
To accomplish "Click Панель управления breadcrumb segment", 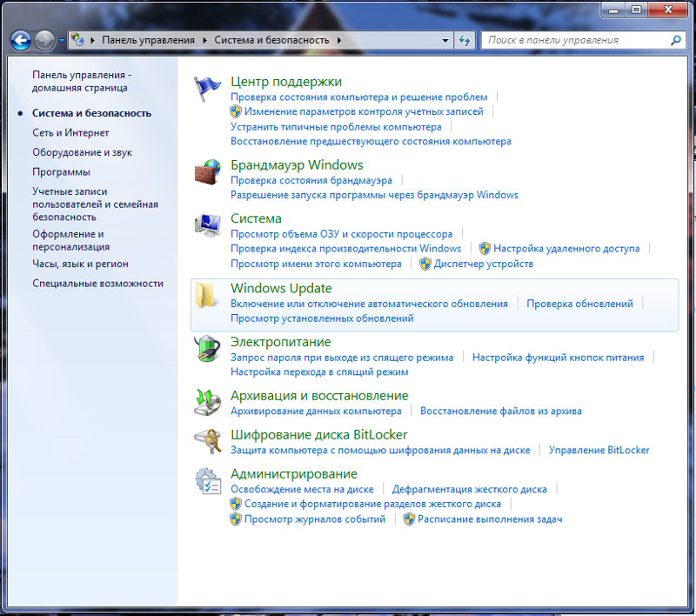I will pyautogui.click(x=148, y=40).
